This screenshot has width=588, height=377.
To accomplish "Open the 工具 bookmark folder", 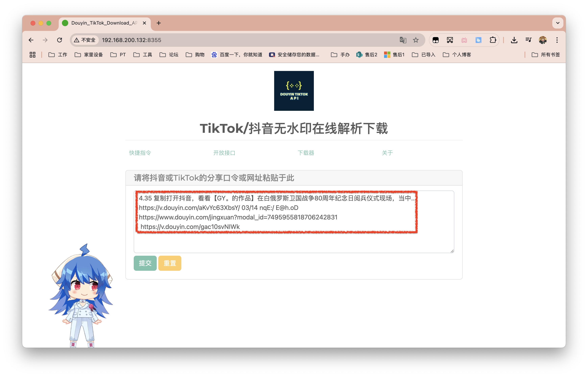I will point(143,55).
